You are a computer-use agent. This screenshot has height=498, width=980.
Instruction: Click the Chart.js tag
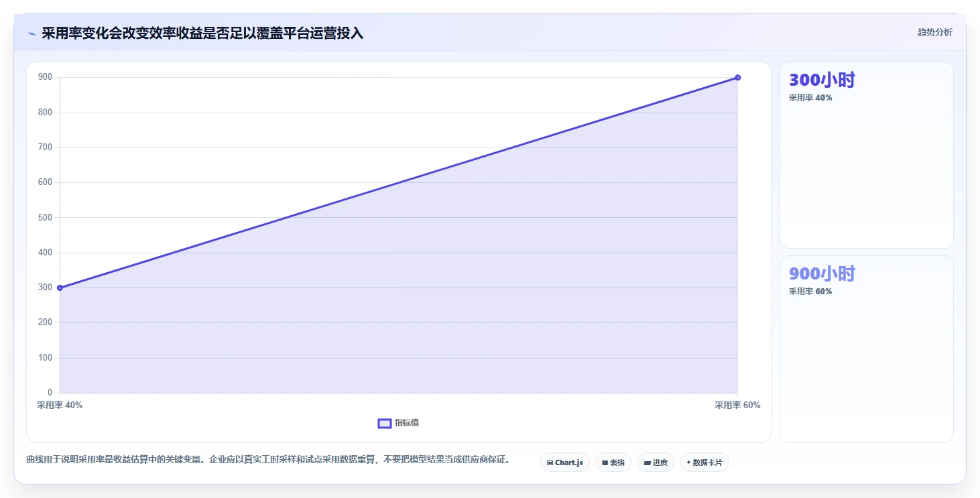[x=565, y=462]
